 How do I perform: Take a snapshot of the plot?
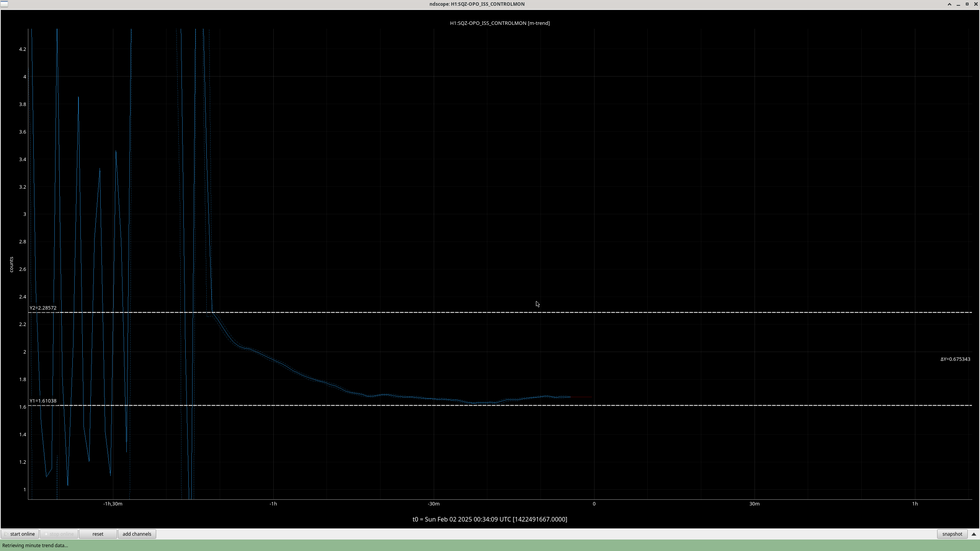pos(952,534)
